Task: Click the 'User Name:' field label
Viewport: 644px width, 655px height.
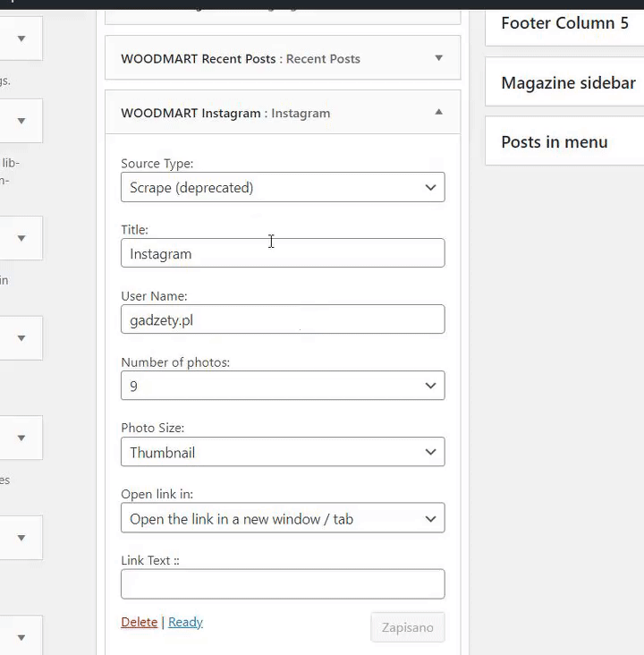Action: point(154,296)
